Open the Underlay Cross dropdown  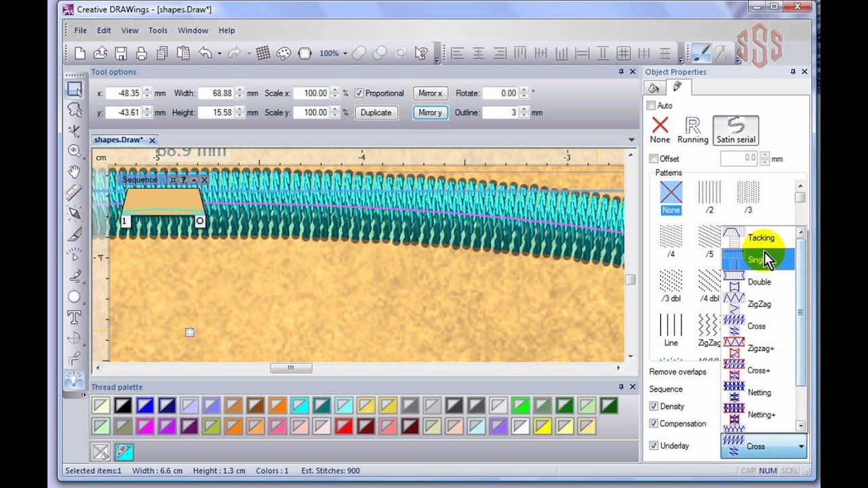click(x=763, y=447)
